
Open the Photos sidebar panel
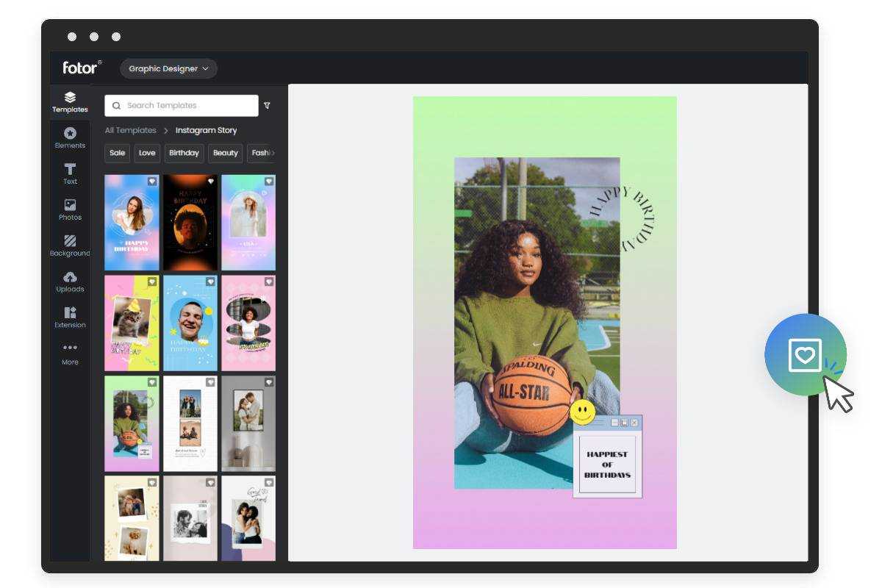(70, 210)
